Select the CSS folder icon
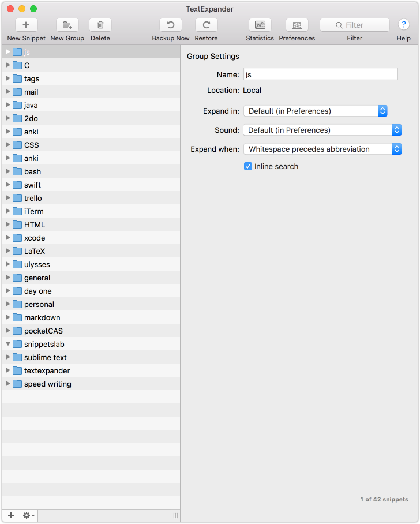This screenshot has height=524, width=420. click(x=17, y=145)
